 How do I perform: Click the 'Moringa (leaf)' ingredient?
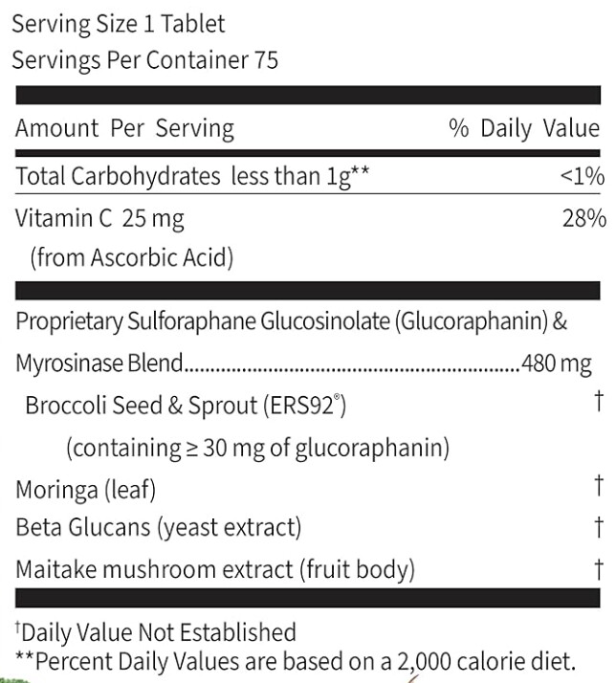[x=85, y=490]
